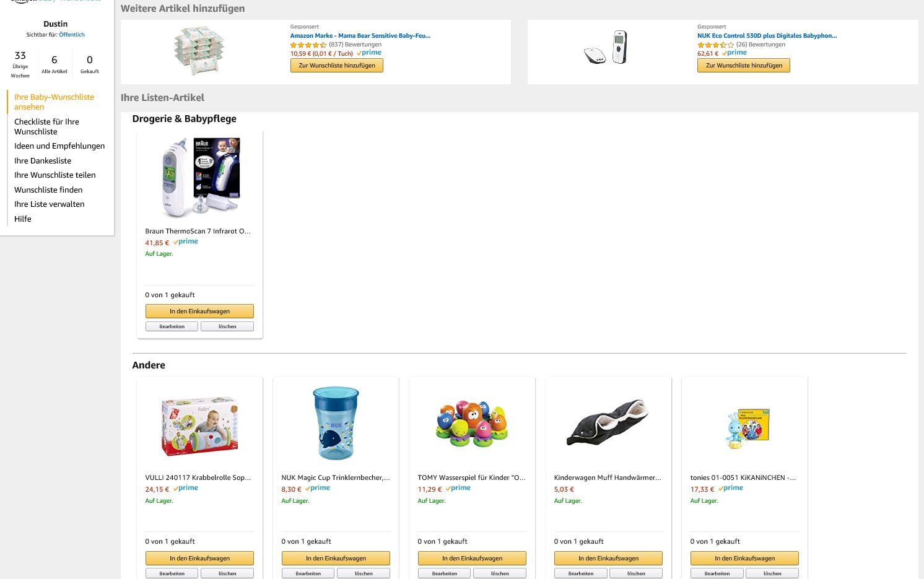Click Bearbeiten under Braun ThermoScan

click(172, 326)
